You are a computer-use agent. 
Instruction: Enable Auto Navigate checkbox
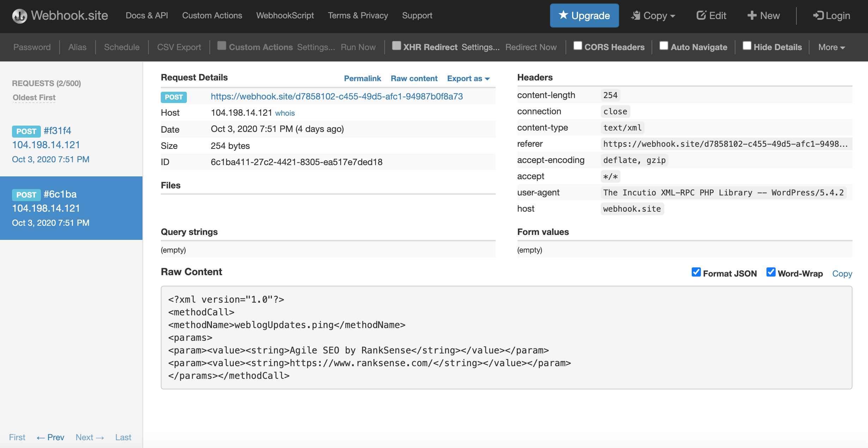[664, 46]
